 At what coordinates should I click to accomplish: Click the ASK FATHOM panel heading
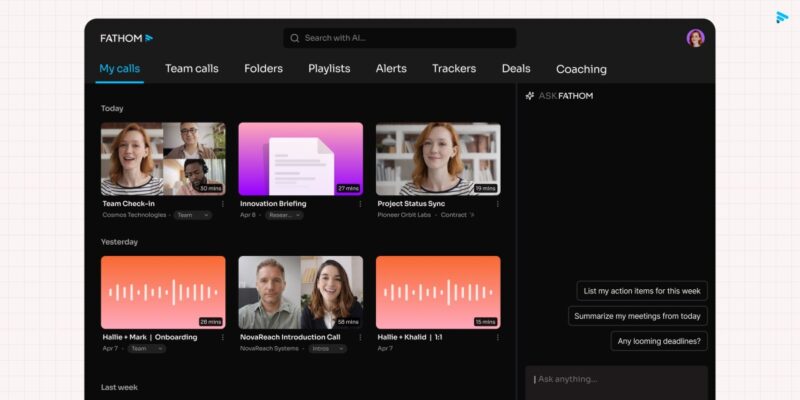tap(566, 96)
